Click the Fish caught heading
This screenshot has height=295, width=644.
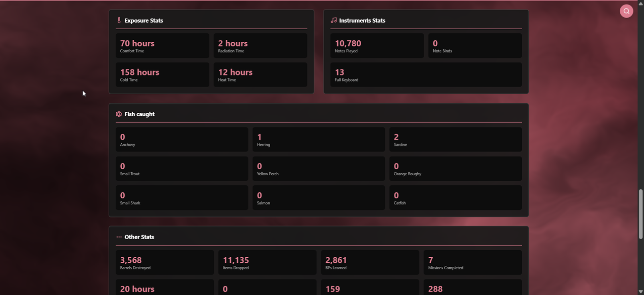(x=139, y=114)
